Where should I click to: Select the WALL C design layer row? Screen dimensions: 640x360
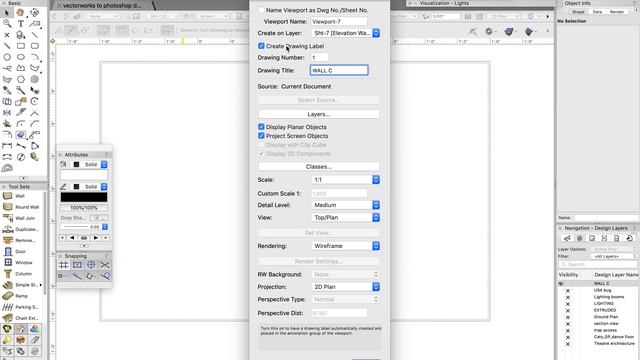pyautogui.click(x=598, y=283)
